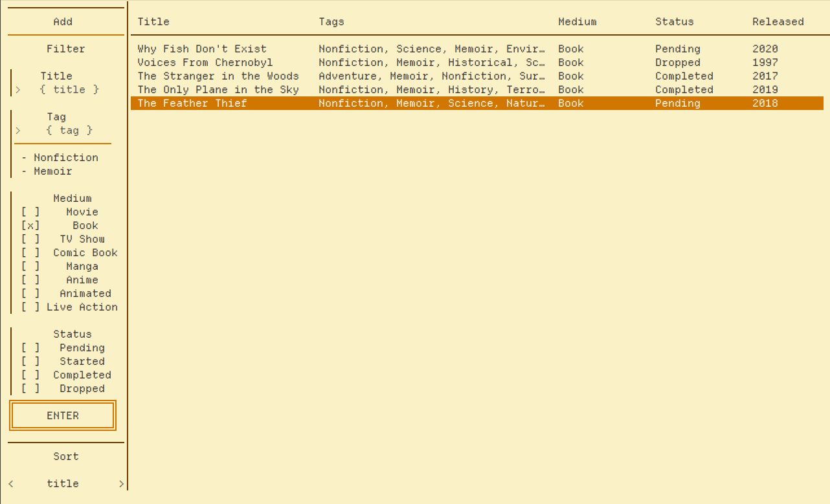Check the TV Show medium checkbox
Screen dimensions: 830x504
(x=30, y=239)
